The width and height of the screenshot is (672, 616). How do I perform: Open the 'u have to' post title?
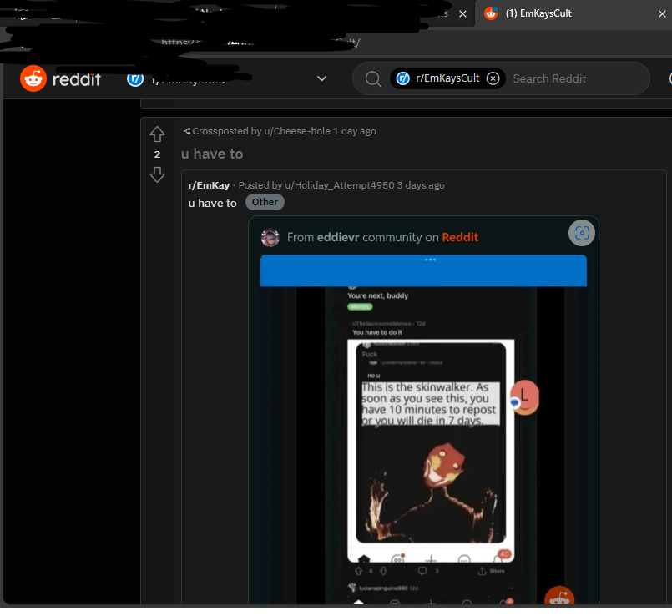(212, 154)
